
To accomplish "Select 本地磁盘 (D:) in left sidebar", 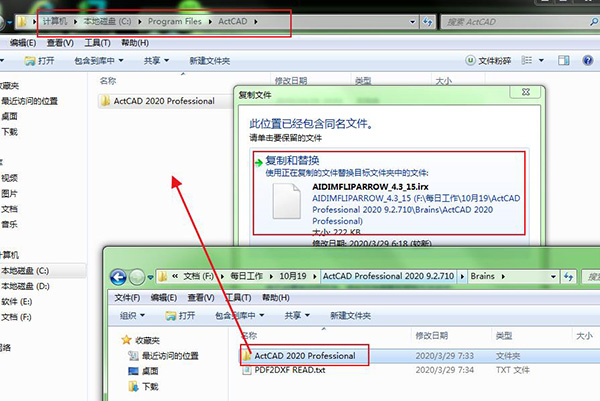I will pos(25,286).
